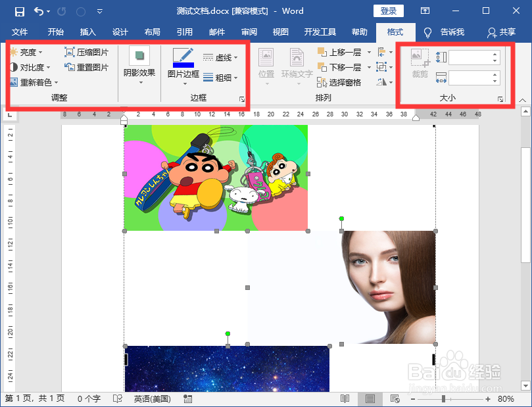
Task: Click the green rotation handle above portrait
Action: point(342,219)
